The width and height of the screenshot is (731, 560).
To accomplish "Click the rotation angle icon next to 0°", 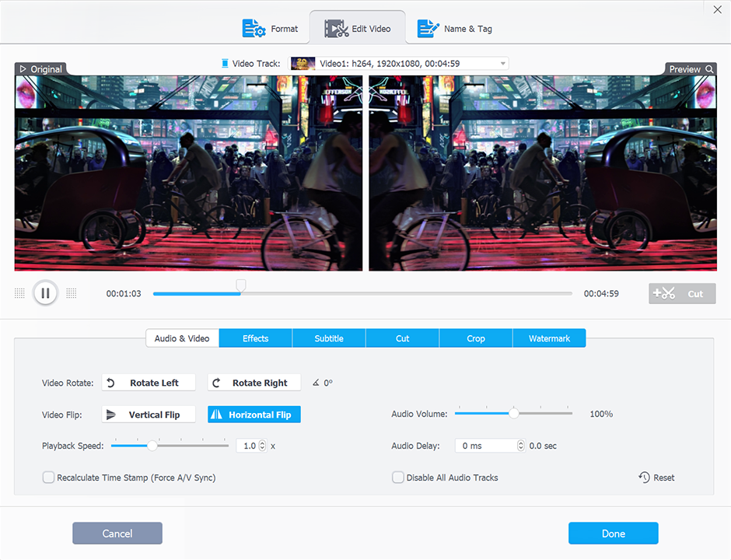I will [316, 383].
